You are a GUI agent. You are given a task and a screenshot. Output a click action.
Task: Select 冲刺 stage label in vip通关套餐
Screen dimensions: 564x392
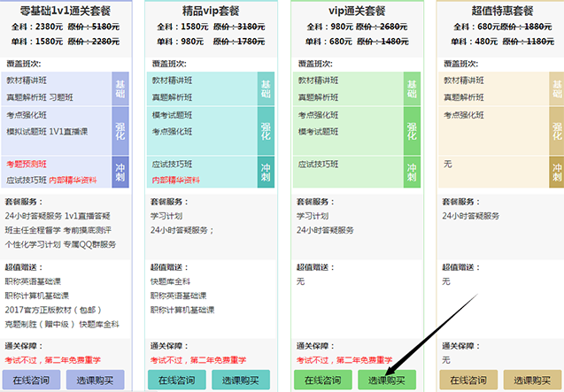tap(411, 172)
